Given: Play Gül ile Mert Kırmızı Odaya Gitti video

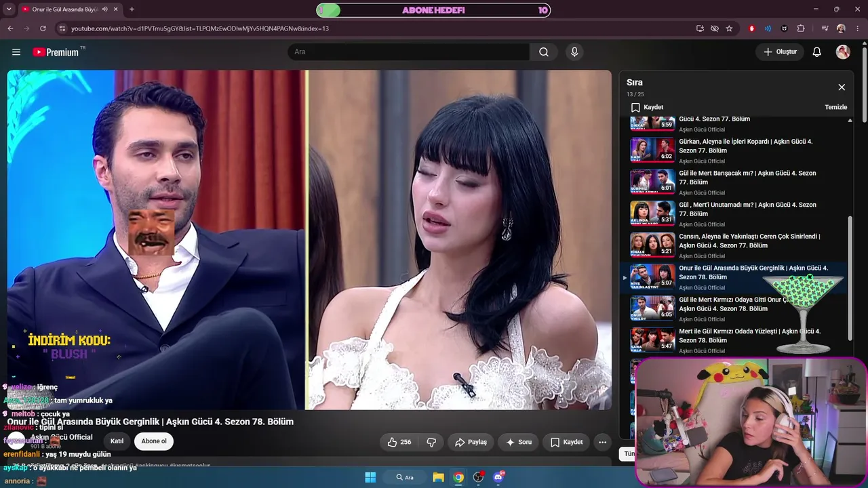Looking at the screenshot, I should 734,308.
